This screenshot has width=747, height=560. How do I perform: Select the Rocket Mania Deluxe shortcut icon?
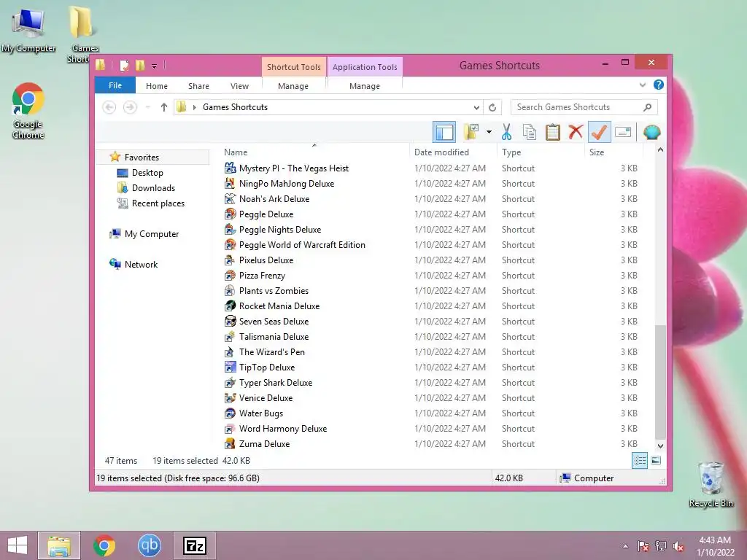pyautogui.click(x=230, y=306)
